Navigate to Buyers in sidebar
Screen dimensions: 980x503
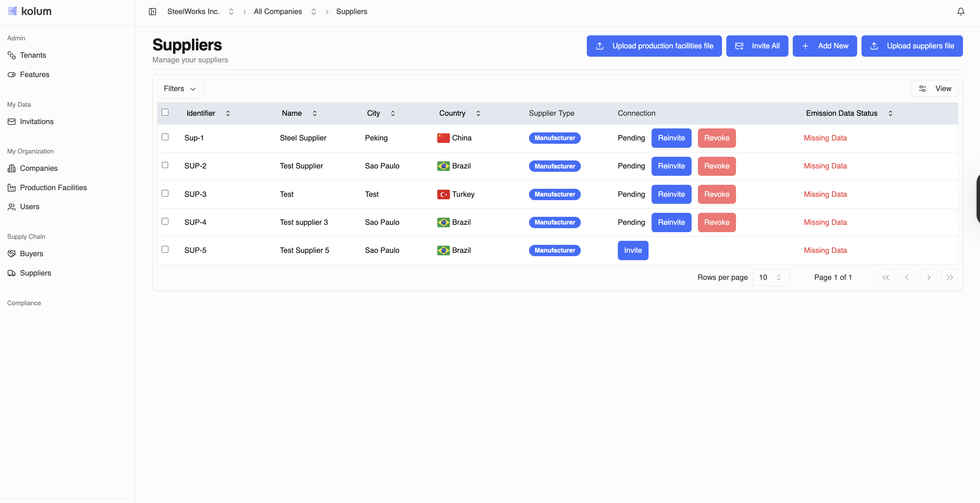[x=31, y=254]
